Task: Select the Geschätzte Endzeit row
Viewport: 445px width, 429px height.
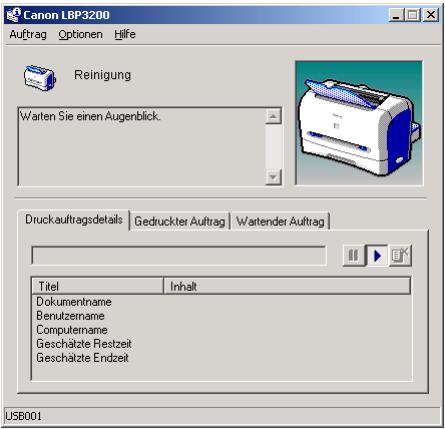Action: 222,358
